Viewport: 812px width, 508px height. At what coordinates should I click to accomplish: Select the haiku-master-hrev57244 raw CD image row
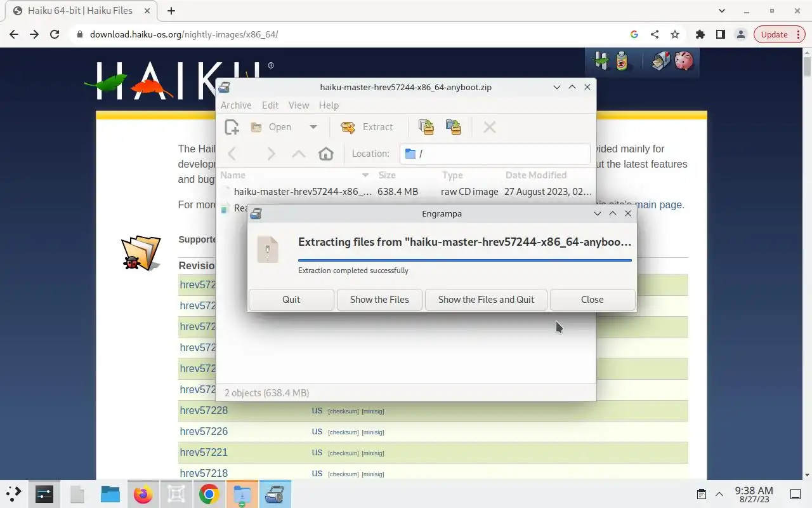click(x=406, y=191)
